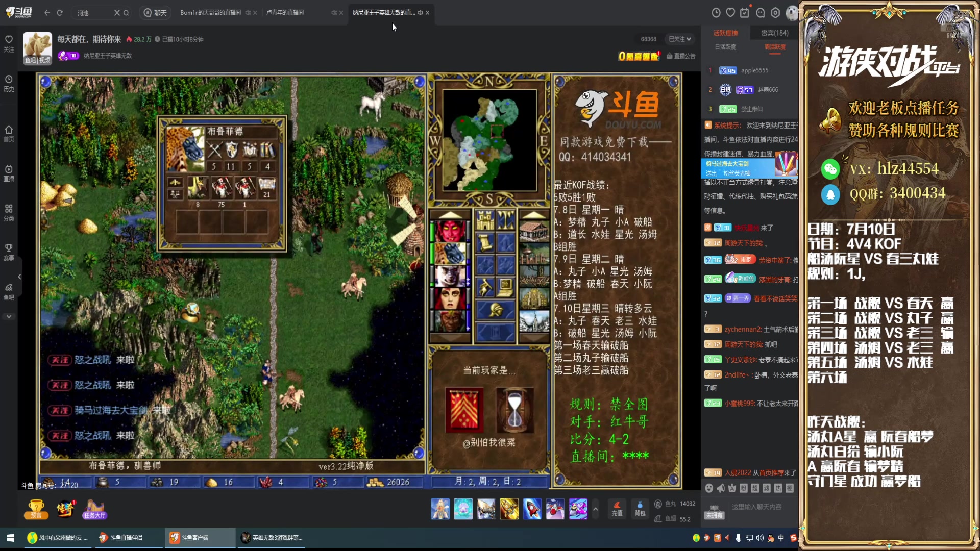Image resolution: width=980 pixels, height=551 pixels.
Task: Send the goddess gift icon
Action: coord(440,509)
